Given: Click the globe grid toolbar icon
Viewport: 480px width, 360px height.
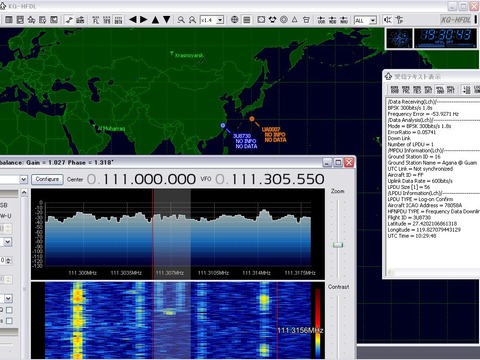Looking at the screenshot, I should click(235, 20).
